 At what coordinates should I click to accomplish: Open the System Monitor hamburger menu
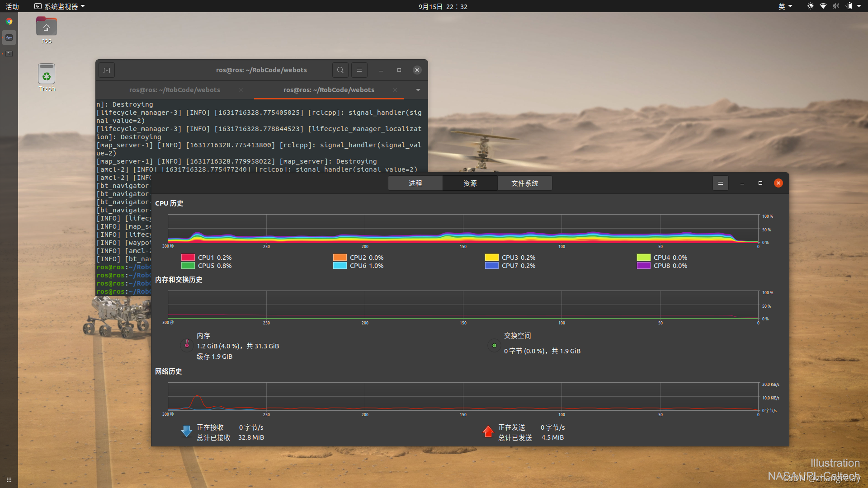721,183
